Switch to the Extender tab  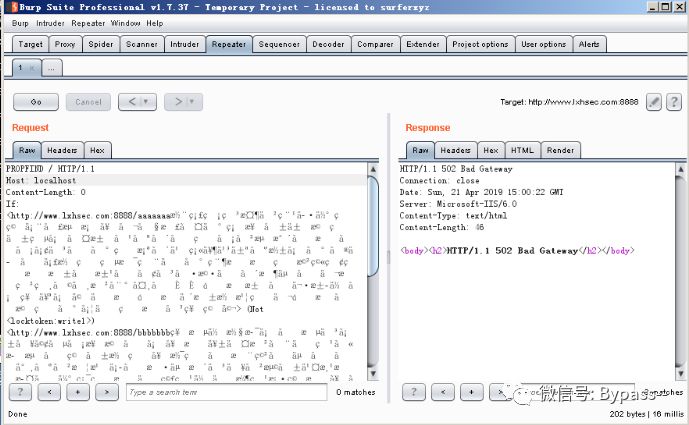[423, 44]
